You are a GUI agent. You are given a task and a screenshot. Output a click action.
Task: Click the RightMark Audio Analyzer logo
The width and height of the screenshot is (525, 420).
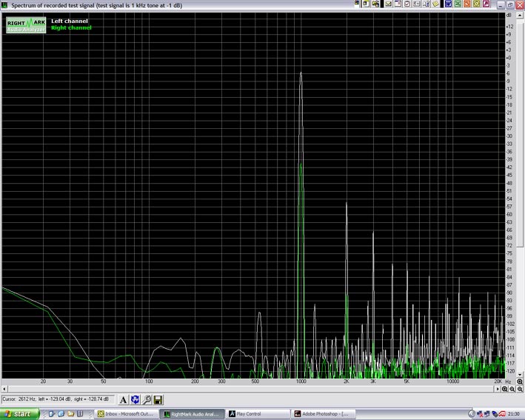click(26, 25)
